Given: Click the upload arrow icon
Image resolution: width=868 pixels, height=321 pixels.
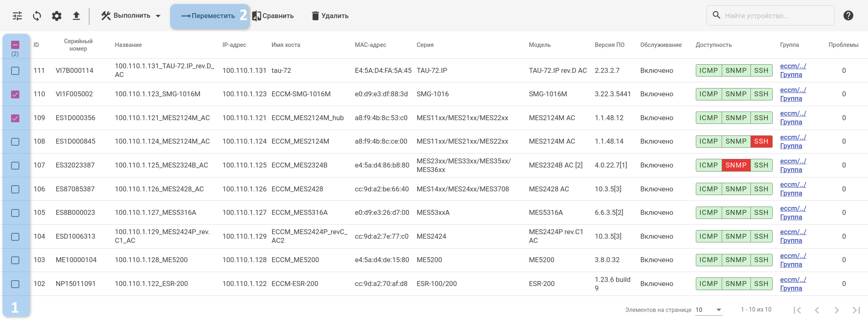Looking at the screenshot, I should point(76,16).
